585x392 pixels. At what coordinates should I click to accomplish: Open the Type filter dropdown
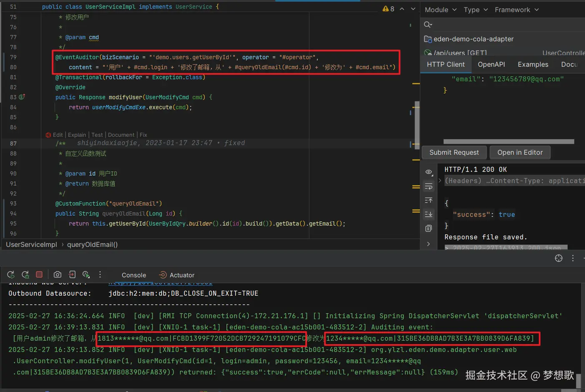coord(476,10)
